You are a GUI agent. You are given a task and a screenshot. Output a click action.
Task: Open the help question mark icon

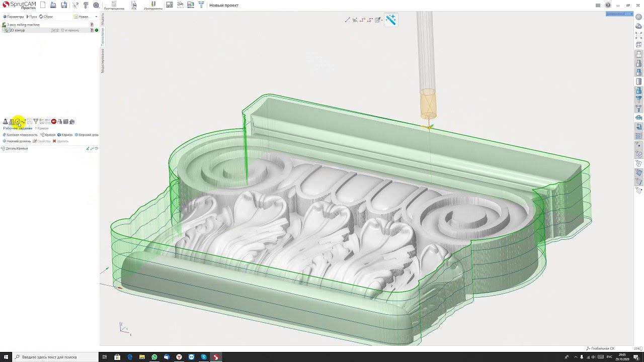tap(608, 5)
